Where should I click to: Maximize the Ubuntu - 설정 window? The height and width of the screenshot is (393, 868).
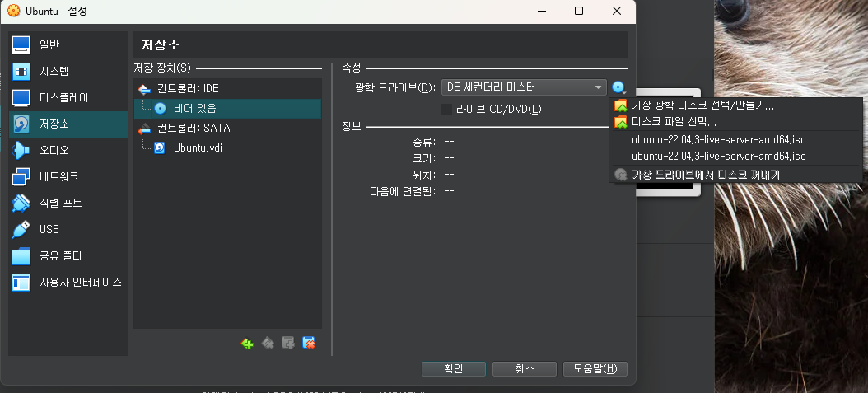pyautogui.click(x=579, y=11)
